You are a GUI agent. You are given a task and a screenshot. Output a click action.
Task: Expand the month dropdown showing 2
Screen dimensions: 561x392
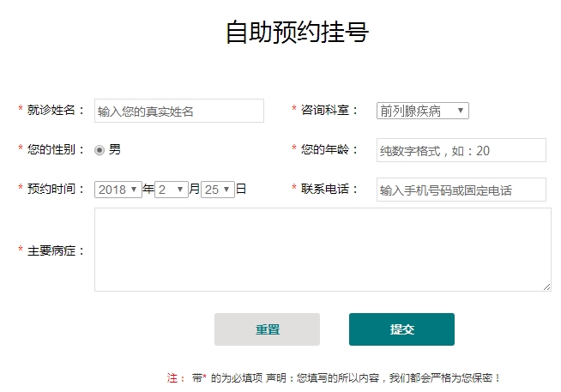click(172, 190)
